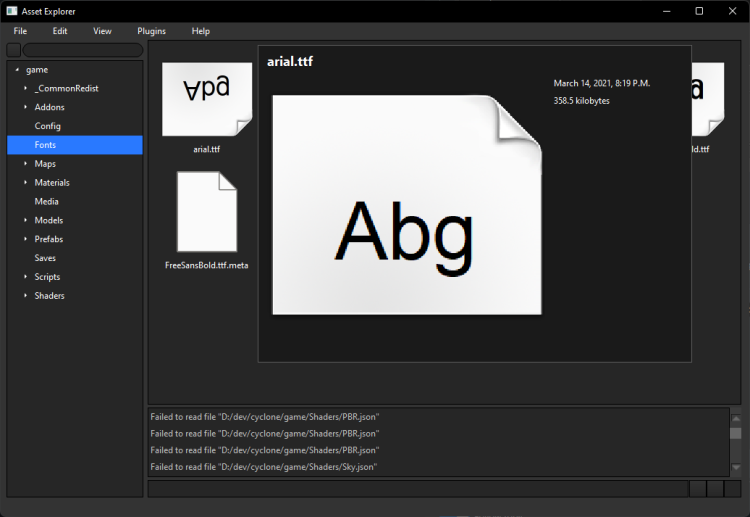Select the Media folder in tree
750x517 pixels.
click(x=47, y=202)
